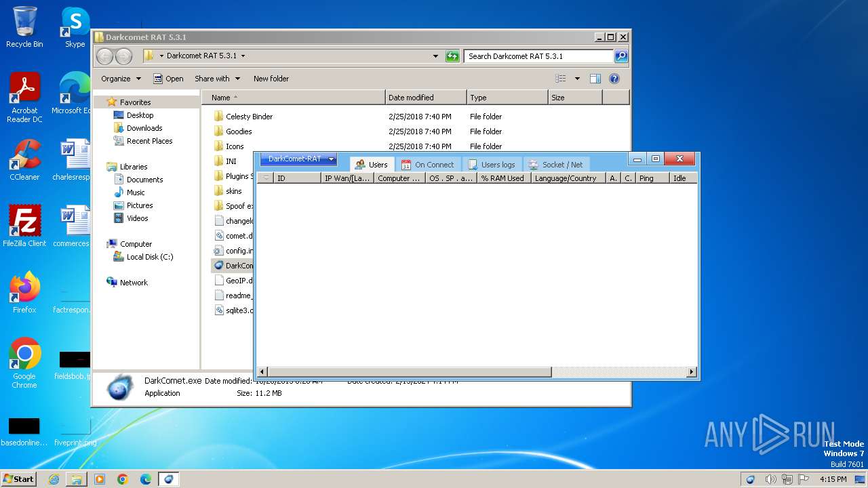
Task: Select the Acrobat Reader DC desktop icon
Action: (24, 98)
